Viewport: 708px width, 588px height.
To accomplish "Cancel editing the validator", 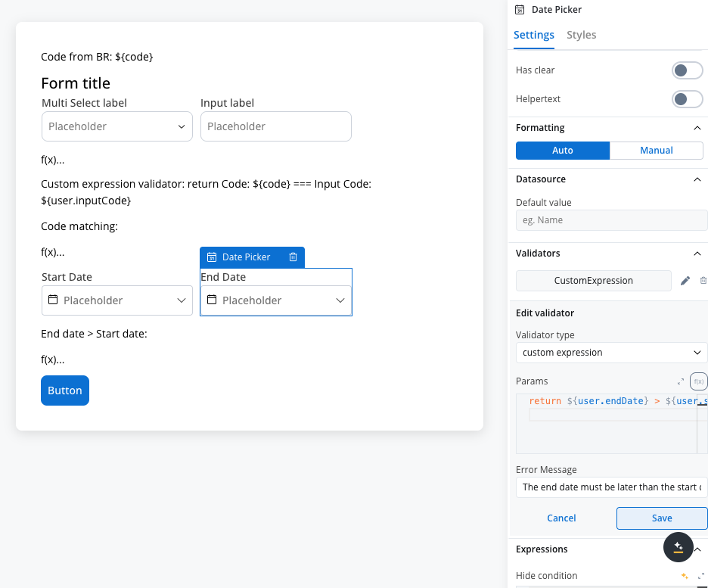I will pyautogui.click(x=561, y=518).
